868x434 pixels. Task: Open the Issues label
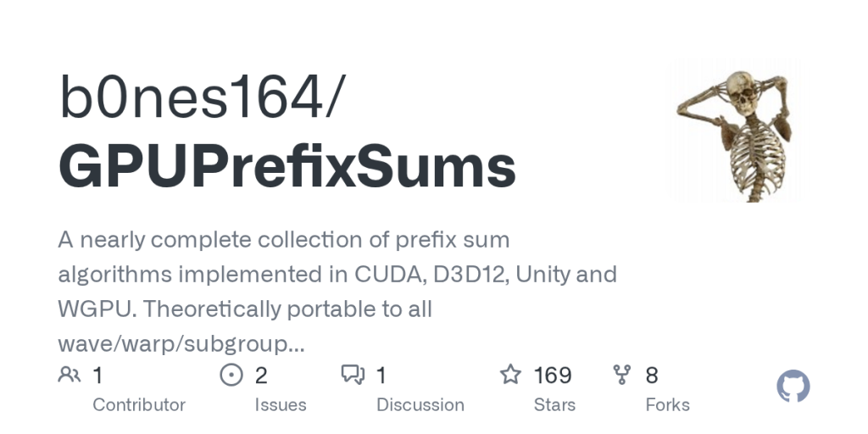click(281, 405)
